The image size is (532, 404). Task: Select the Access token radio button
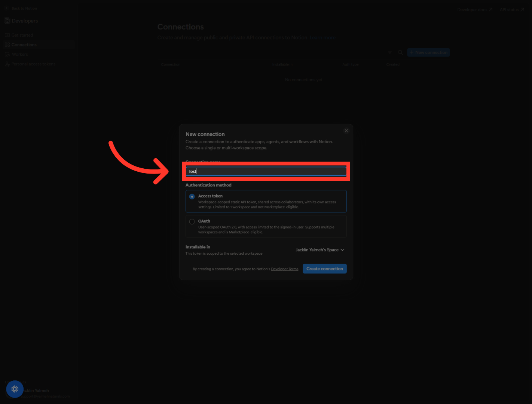pos(192,196)
